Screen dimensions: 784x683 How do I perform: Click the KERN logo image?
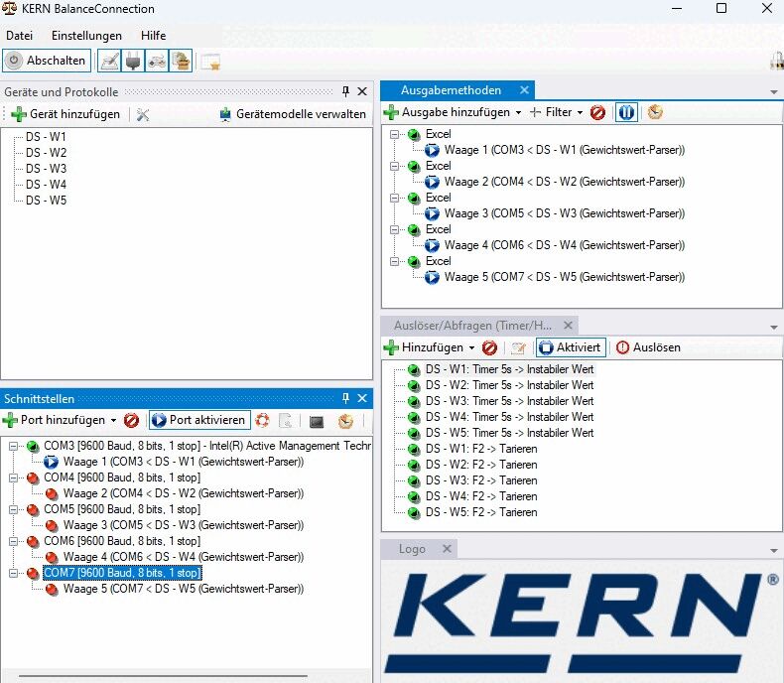(x=582, y=622)
